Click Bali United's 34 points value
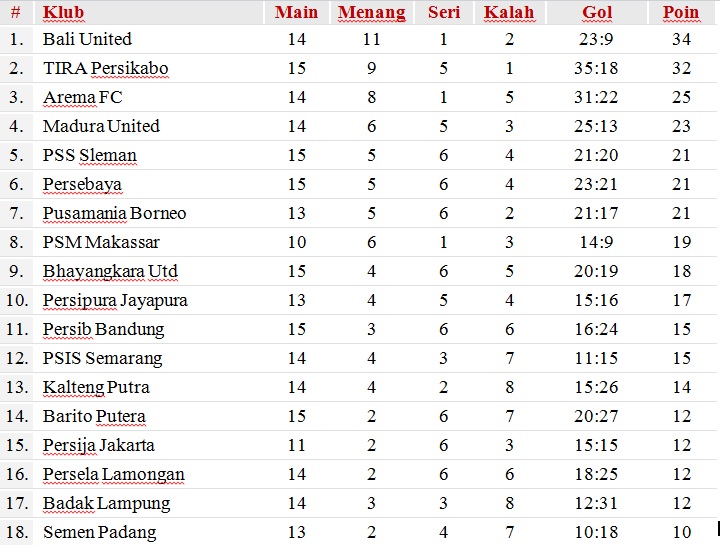Screen dimensions: 720x545 coord(682,39)
